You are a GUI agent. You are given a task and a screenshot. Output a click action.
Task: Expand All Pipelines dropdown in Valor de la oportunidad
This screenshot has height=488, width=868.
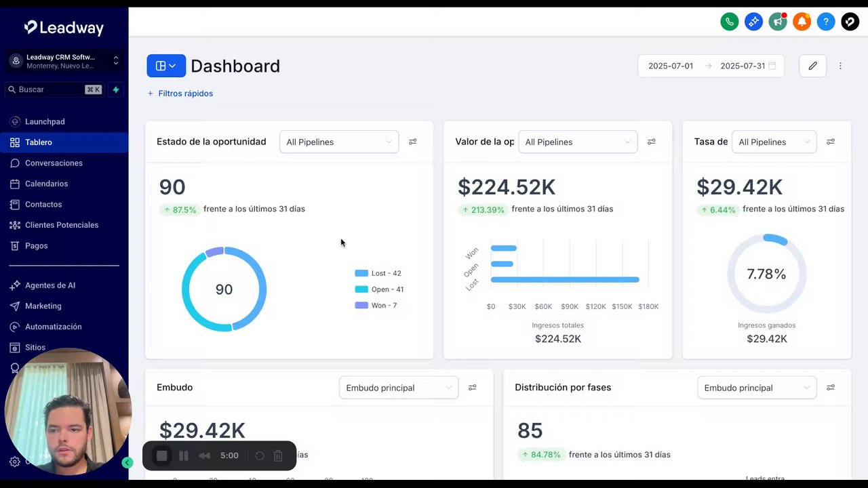click(x=578, y=142)
